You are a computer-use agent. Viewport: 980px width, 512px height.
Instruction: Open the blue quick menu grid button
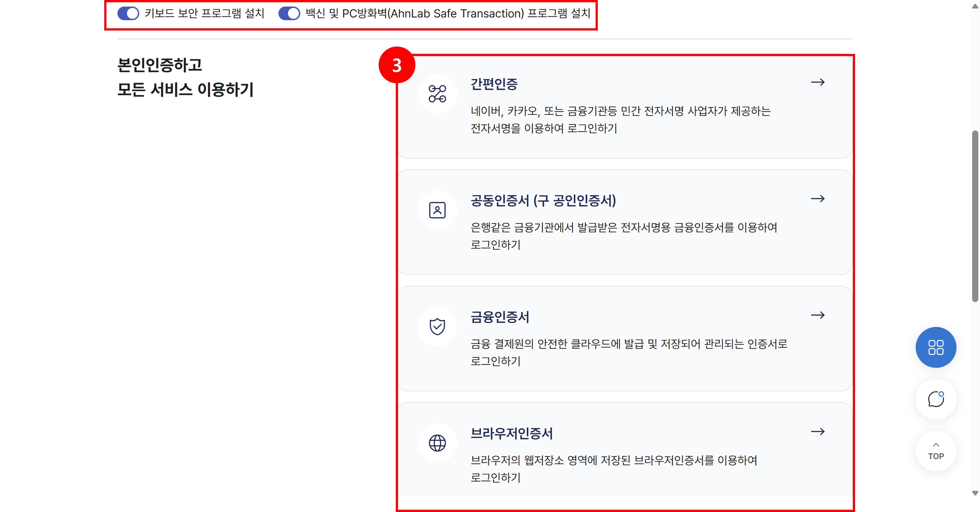click(935, 347)
